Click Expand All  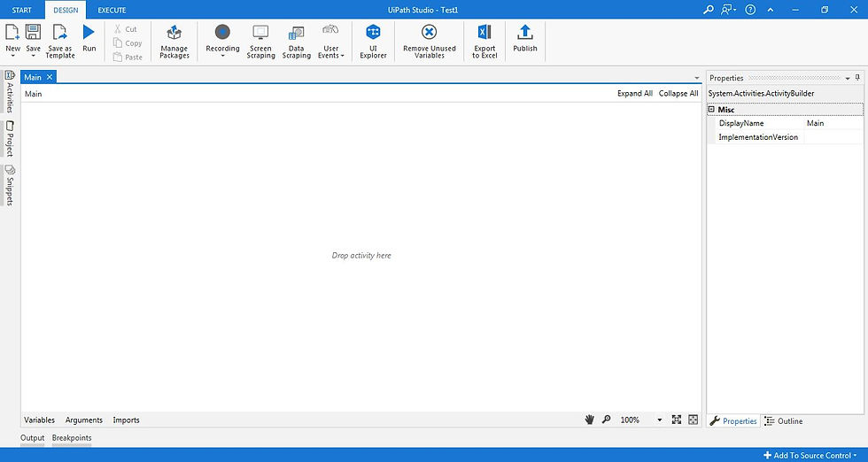[635, 94]
